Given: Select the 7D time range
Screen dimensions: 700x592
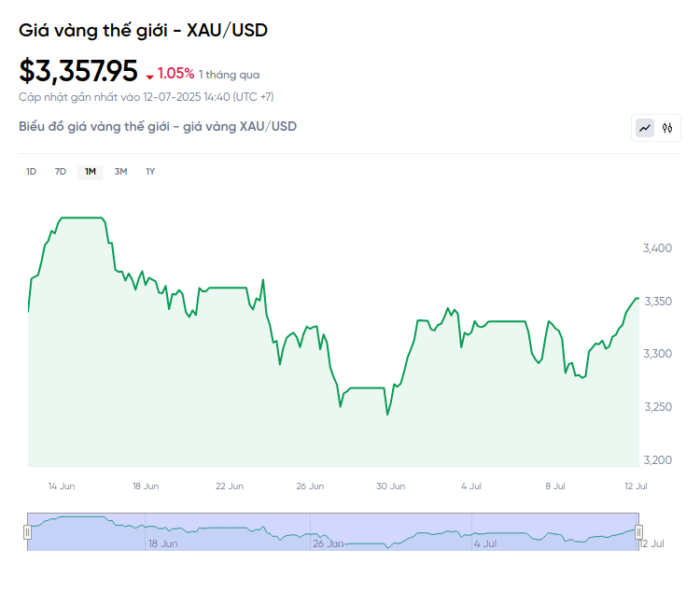Looking at the screenshot, I should click(x=61, y=172).
